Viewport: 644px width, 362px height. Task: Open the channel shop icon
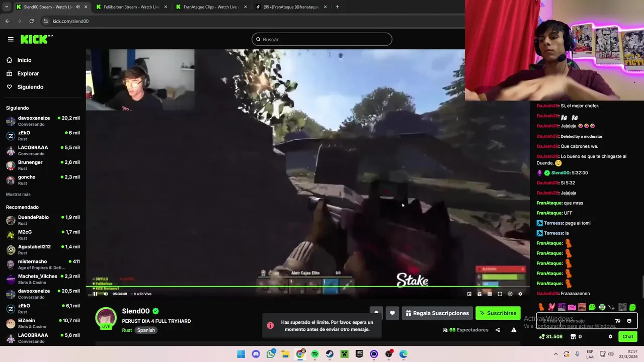click(573, 337)
